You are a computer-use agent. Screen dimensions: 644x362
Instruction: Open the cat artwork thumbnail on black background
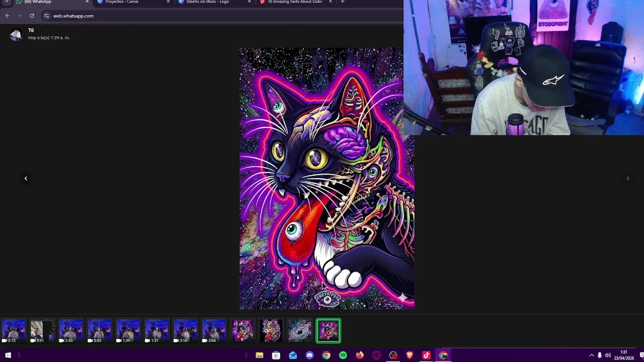coord(271,331)
